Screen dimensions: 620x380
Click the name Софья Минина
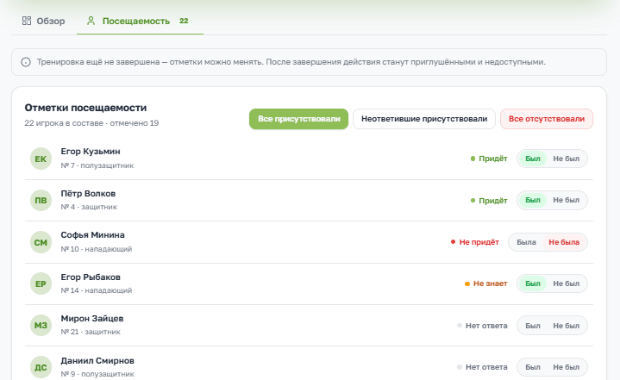93,235
